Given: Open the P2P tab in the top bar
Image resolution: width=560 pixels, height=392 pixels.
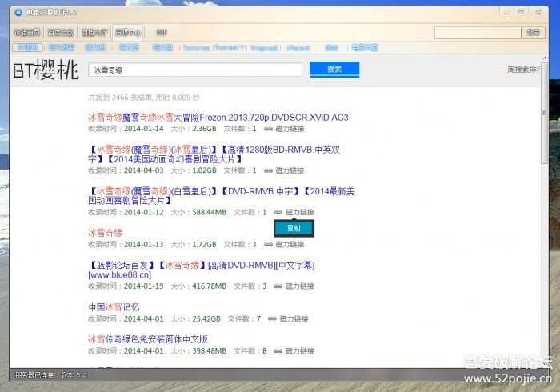Looking at the screenshot, I should [x=162, y=33].
